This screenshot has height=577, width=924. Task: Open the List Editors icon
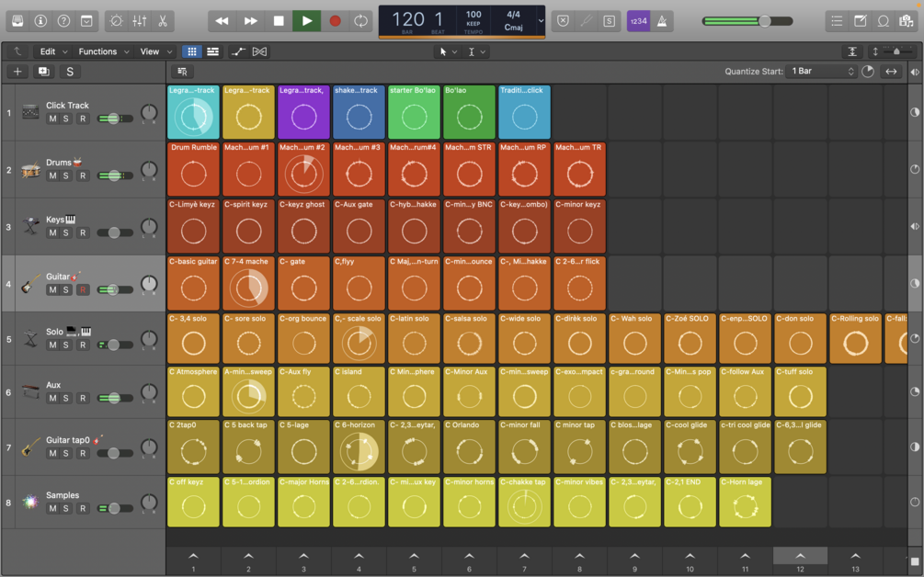click(837, 21)
